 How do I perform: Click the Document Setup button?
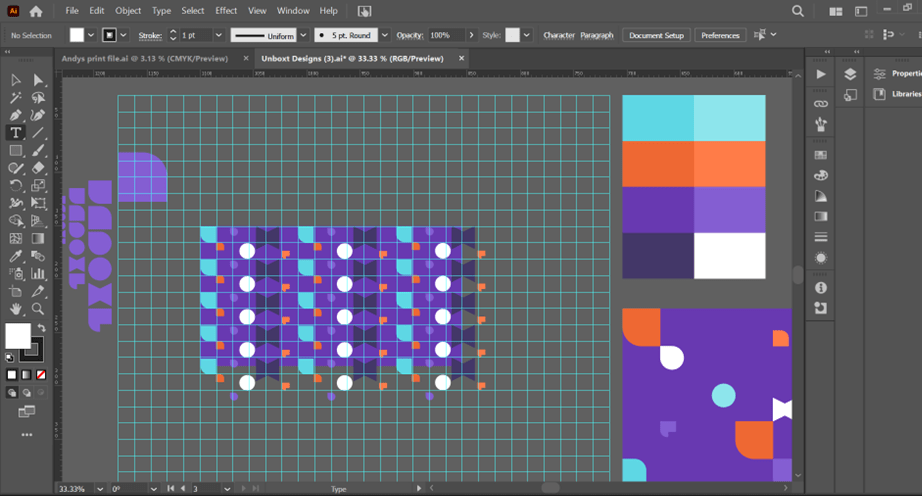(656, 35)
